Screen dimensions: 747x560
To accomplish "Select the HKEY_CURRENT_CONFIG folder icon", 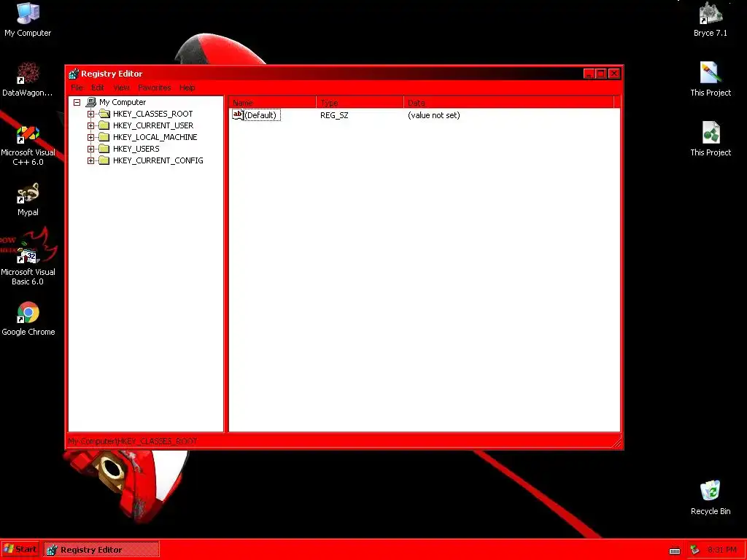I will (x=104, y=160).
